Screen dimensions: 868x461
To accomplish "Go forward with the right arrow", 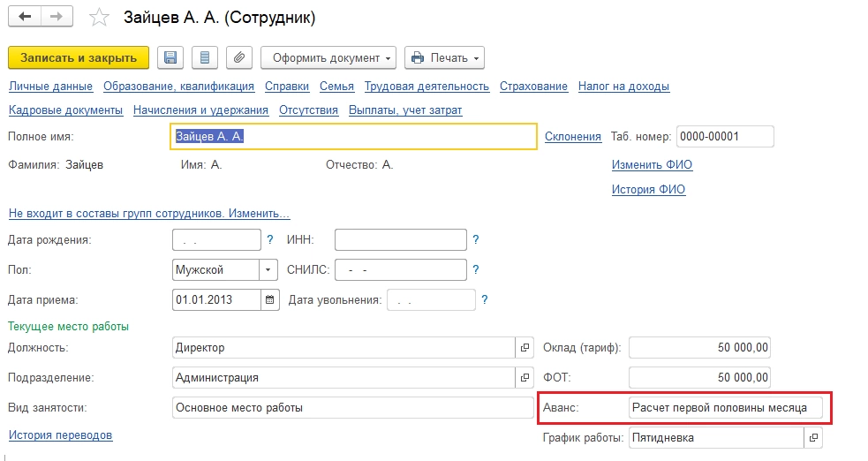I will (56, 17).
